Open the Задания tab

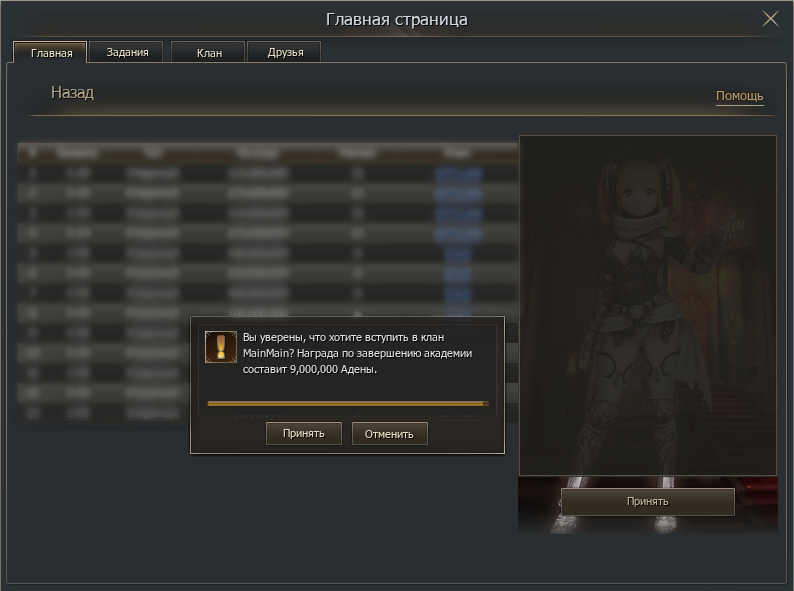coord(128,52)
